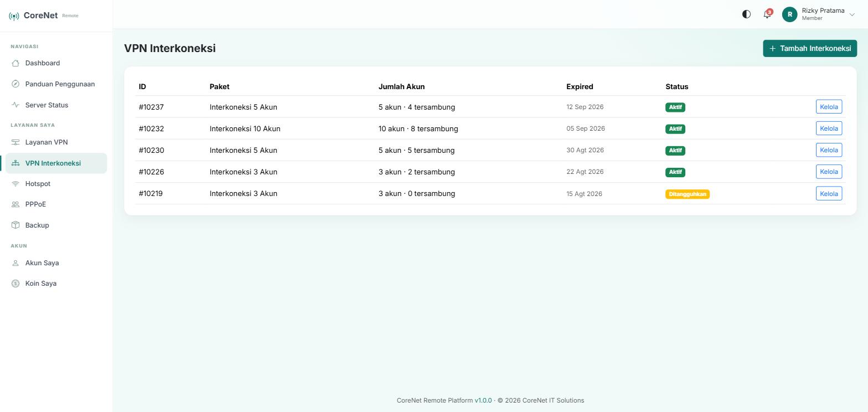Click the CoreNet antenna logo icon

14,16
